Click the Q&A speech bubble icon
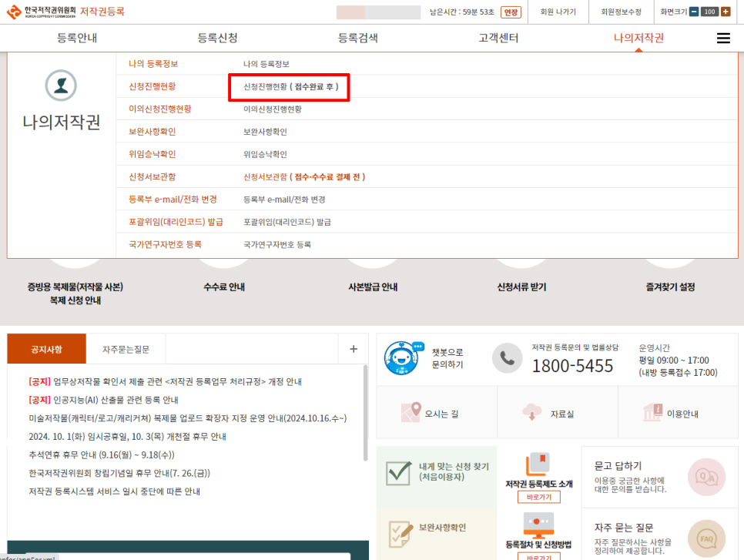The height and width of the screenshot is (560, 744). tap(706, 477)
